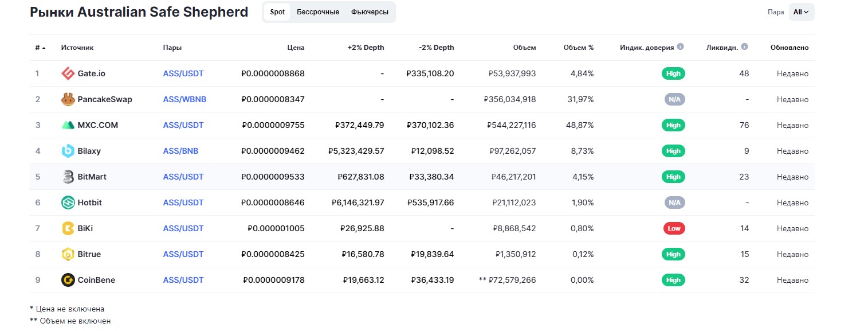
Task: Click the Hotbit exchange name
Action: [x=90, y=203]
